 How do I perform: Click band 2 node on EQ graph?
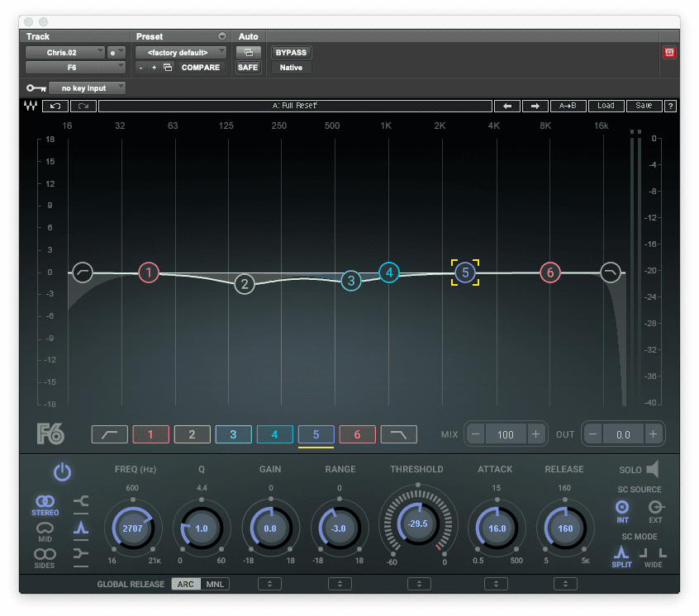244,285
